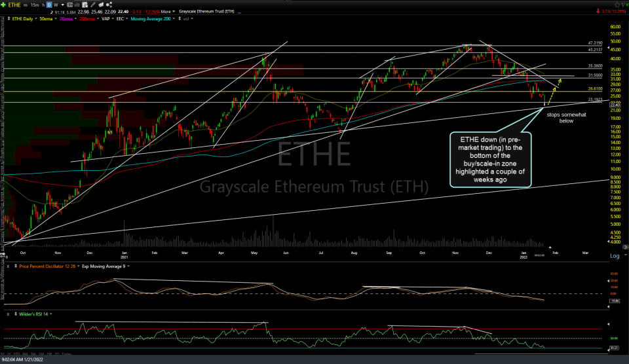Click the 47.3190 horizontal line label

596,43
